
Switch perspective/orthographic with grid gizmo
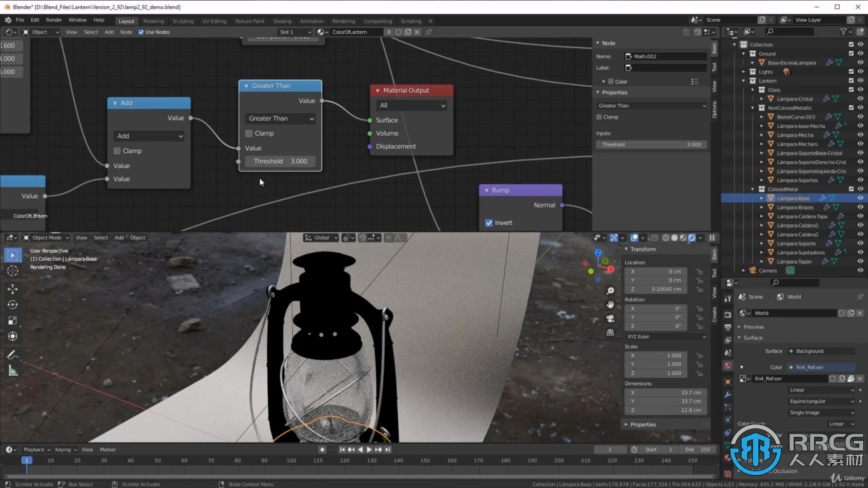tap(610, 332)
